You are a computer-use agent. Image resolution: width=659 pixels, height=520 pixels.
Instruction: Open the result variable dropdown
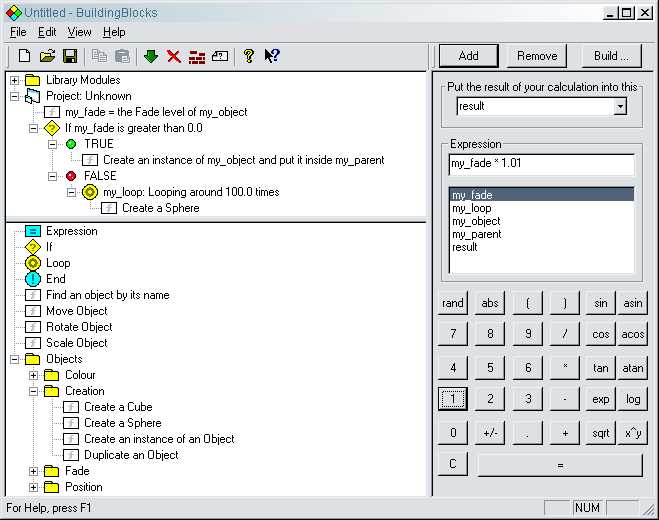tap(620, 106)
